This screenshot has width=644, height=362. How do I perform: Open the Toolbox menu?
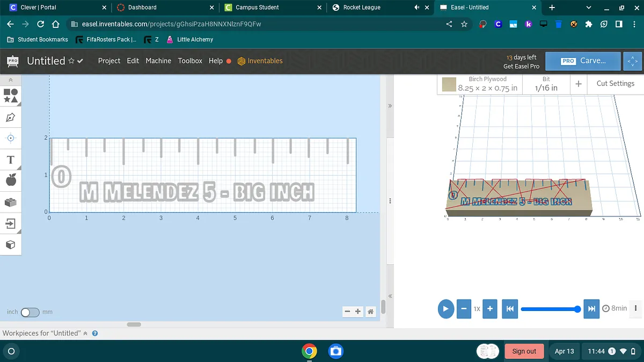click(190, 61)
